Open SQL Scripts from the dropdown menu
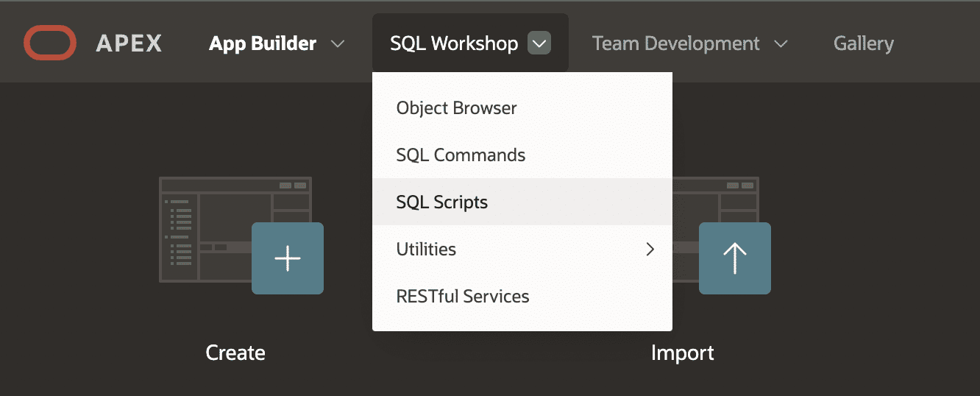Image resolution: width=980 pixels, height=396 pixels. coord(522,202)
